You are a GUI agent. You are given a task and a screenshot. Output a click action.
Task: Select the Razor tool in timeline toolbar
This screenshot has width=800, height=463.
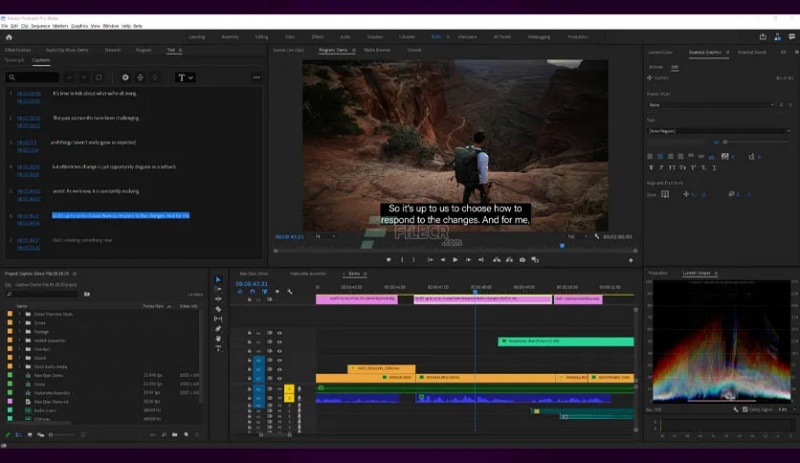[218, 309]
